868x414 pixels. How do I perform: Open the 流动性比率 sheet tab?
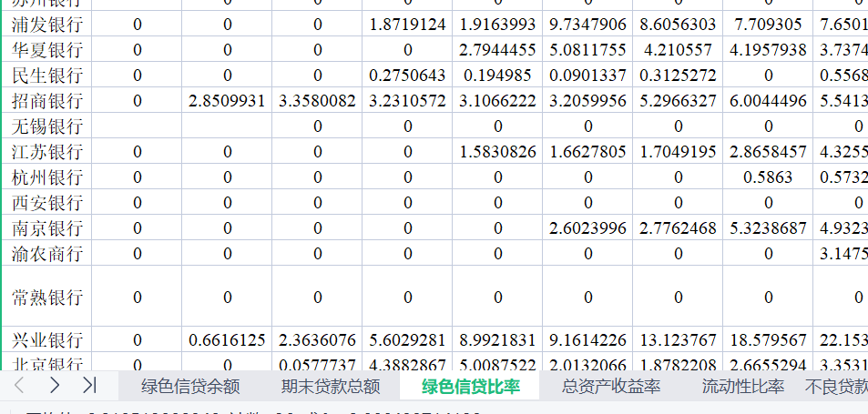click(743, 386)
